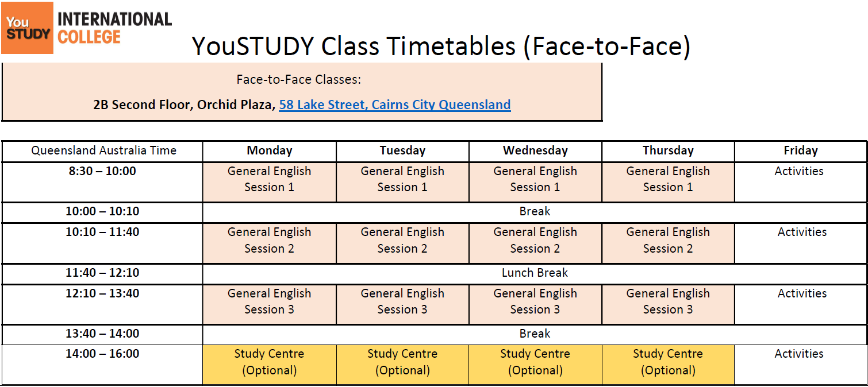
Task: Click the Queensland Australia Time header cell
Action: pos(103,151)
